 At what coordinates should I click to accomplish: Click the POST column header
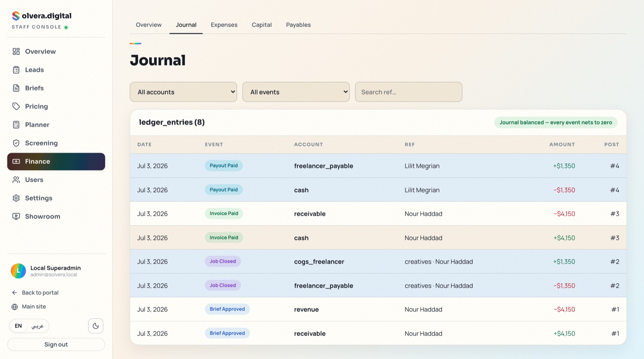(x=612, y=145)
